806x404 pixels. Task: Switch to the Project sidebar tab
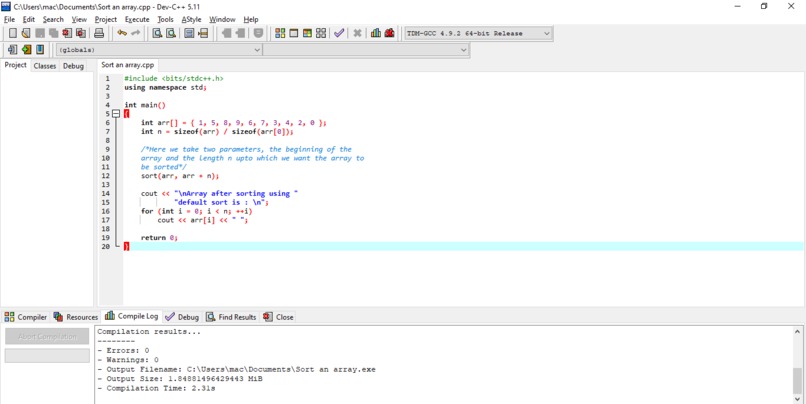pos(15,65)
